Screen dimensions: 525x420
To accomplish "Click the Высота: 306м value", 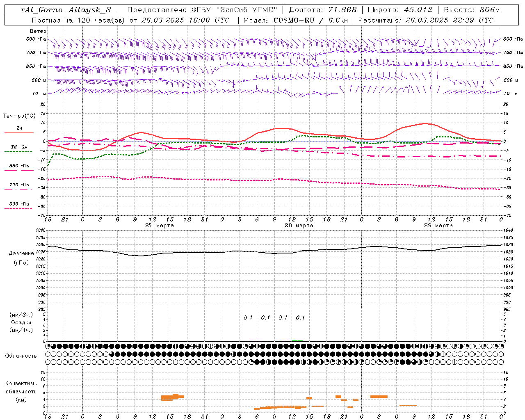I will coord(472,10).
